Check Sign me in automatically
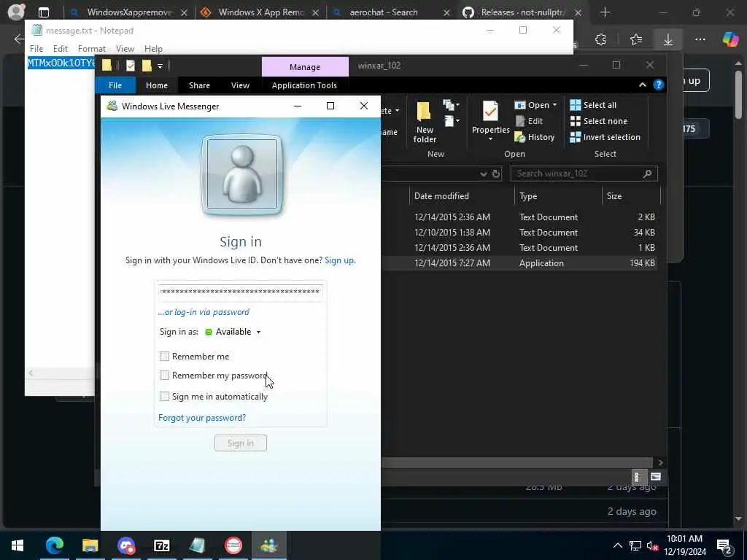This screenshot has width=747, height=560. coord(164,396)
